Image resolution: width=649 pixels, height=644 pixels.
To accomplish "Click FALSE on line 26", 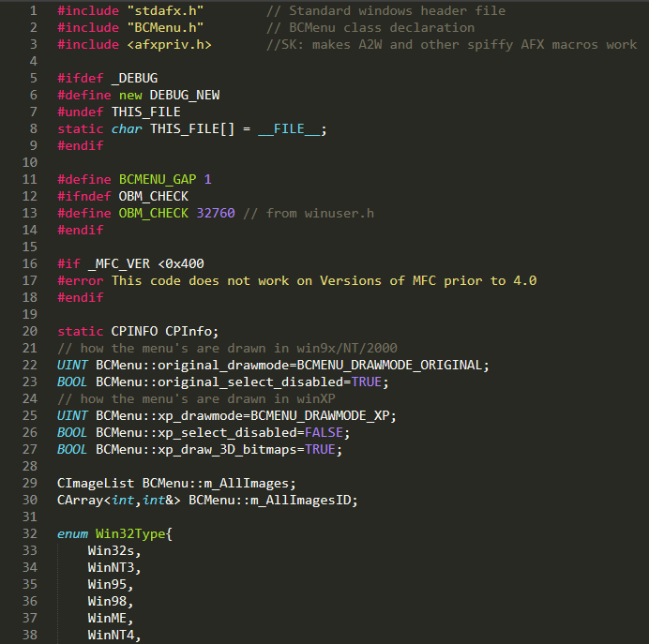I will coord(324,433).
